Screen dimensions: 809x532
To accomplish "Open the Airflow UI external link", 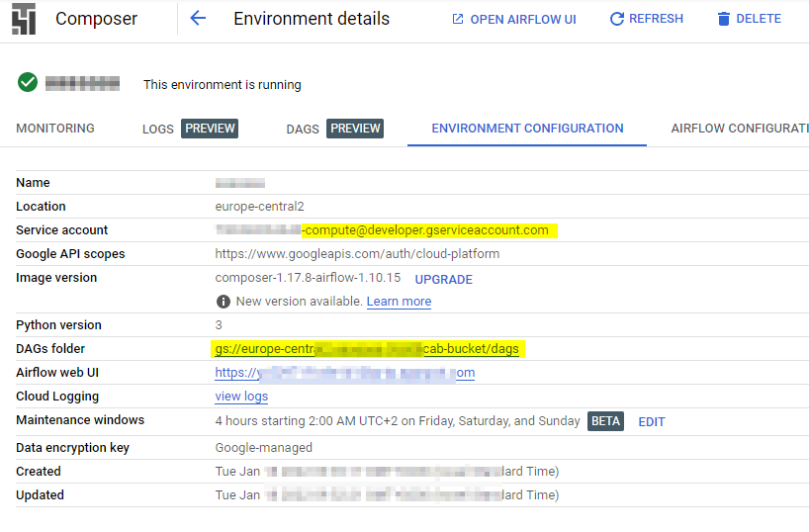I will (514, 19).
